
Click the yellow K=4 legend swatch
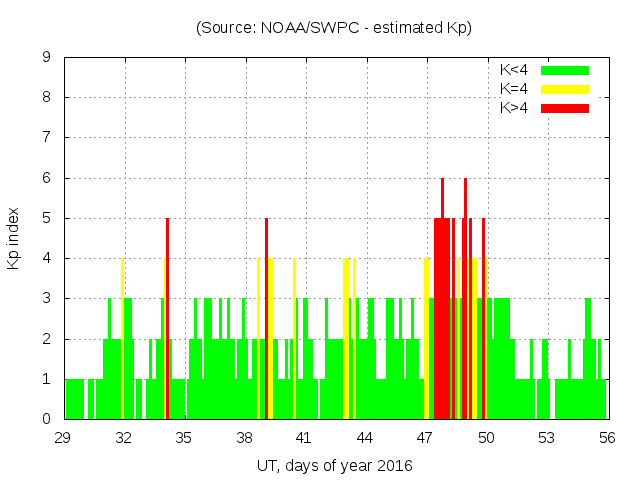click(x=565, y=89)
